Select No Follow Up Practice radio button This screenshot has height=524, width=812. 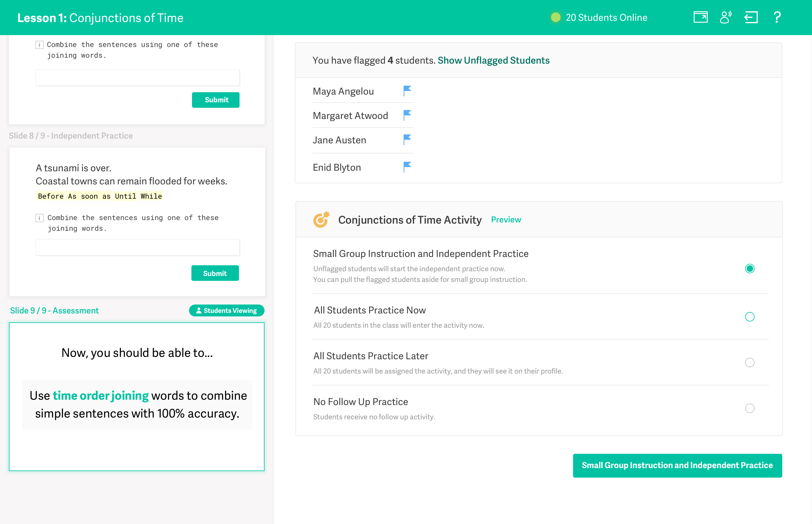pos(749,409)
